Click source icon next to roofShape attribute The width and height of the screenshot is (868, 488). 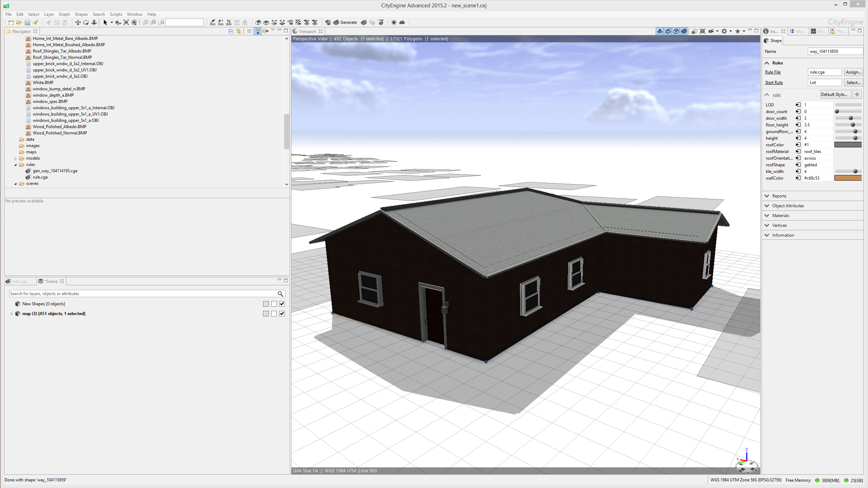click(798, 165)
